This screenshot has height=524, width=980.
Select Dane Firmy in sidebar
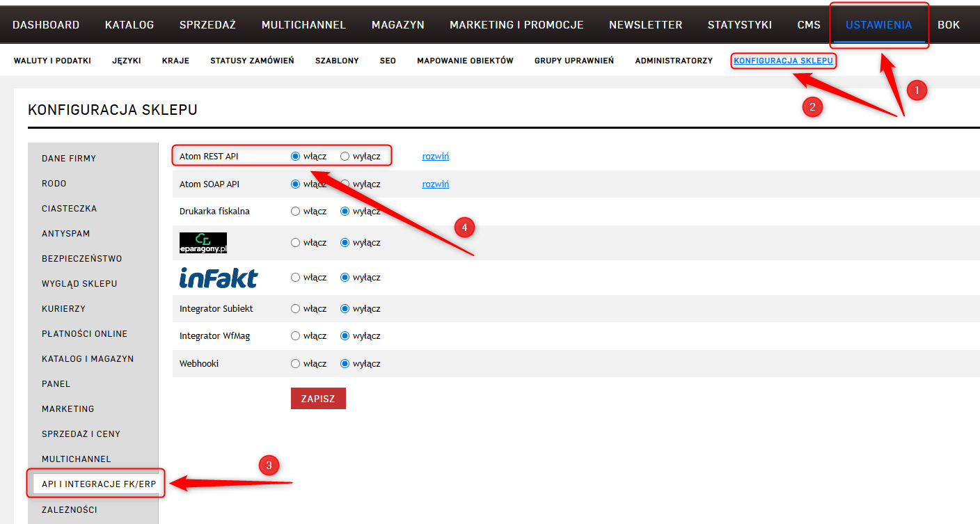tap(69, 159)
